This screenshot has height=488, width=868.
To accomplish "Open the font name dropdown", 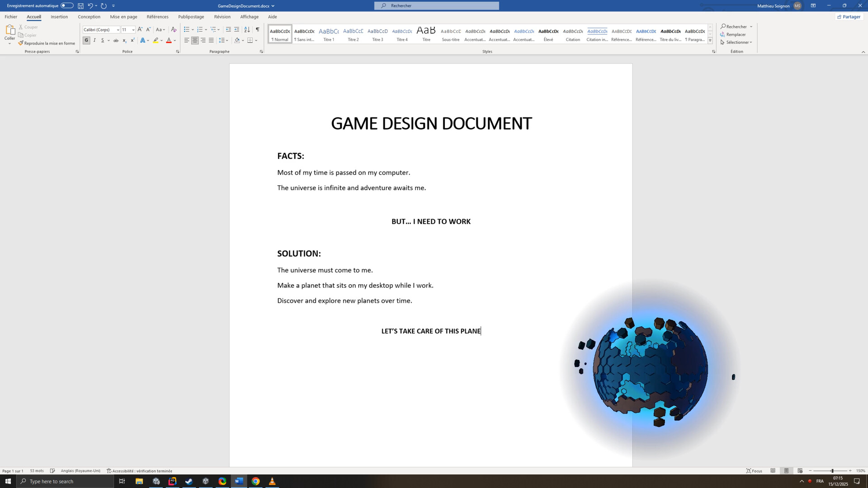I will (x=118, y=30).
